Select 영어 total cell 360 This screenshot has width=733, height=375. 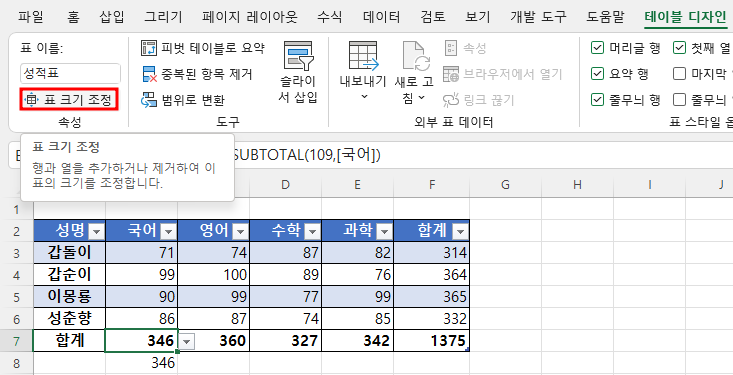(x=214, y=341)
